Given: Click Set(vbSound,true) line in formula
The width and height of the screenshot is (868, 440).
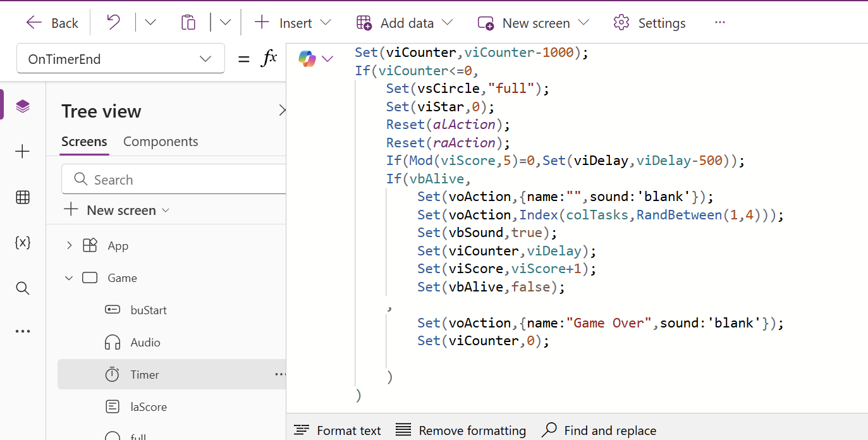Looking at the screenshot, I should click(x=487, y=233).
